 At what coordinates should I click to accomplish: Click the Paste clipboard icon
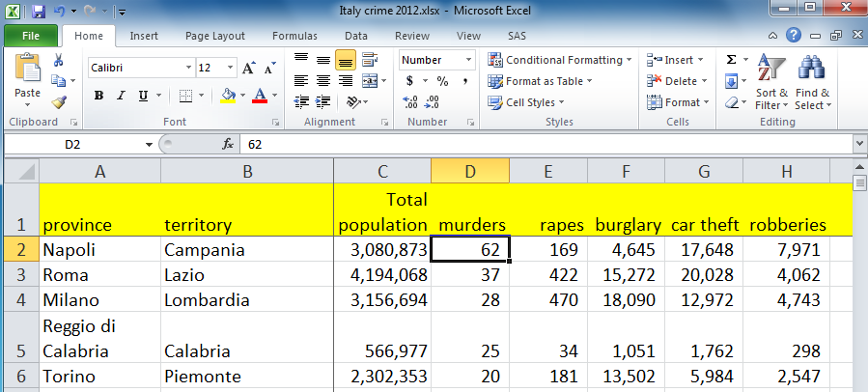(28, 69)
